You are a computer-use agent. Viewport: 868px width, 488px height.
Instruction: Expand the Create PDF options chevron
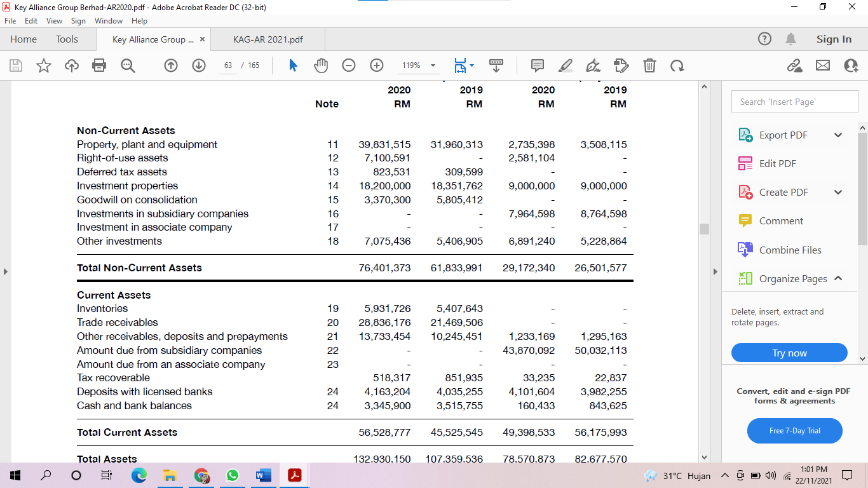[x=838, y=192]
